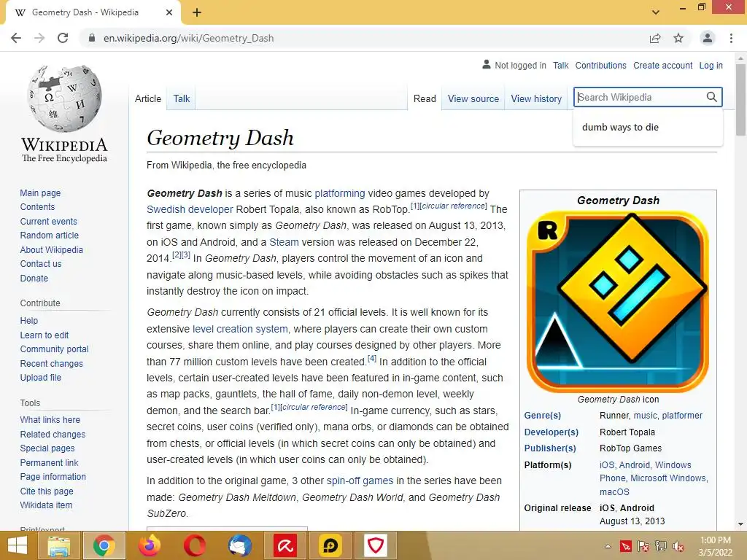Screen dimensions: 747x560
Task: Click Create account link
Action: (x=662, y=65)
